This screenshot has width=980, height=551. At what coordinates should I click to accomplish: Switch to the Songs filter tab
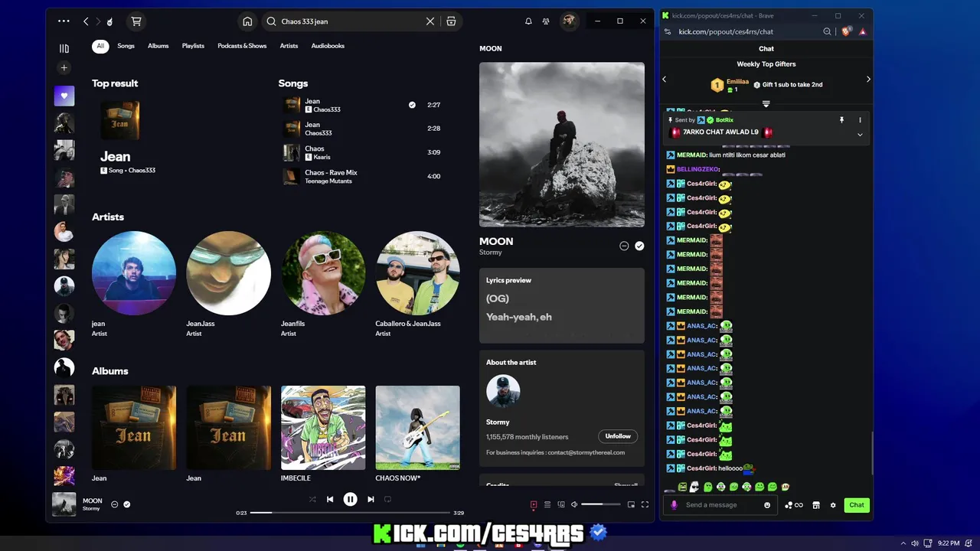coord(126,46)
